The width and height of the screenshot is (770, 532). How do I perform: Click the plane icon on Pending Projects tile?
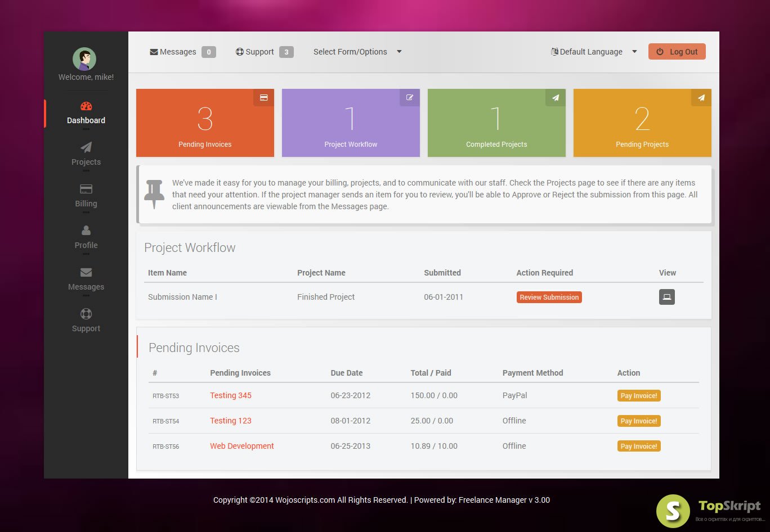click(701, 97)
